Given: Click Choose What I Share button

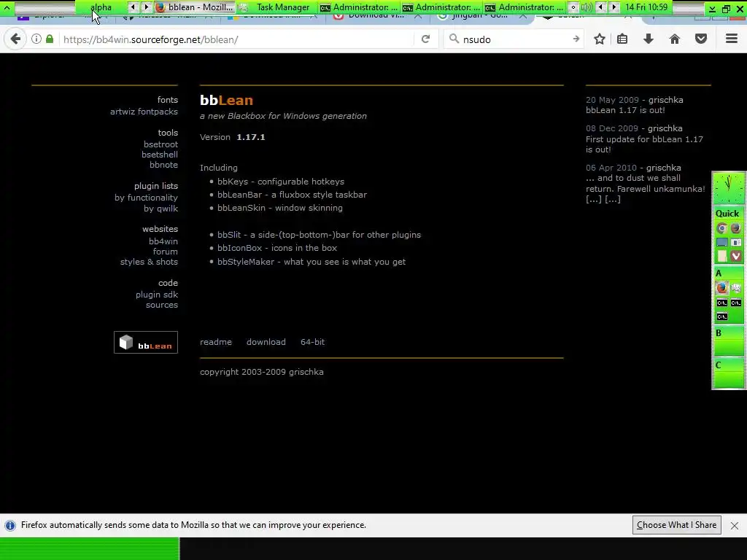Looking at the screenshot, I should tap(676, 525).
